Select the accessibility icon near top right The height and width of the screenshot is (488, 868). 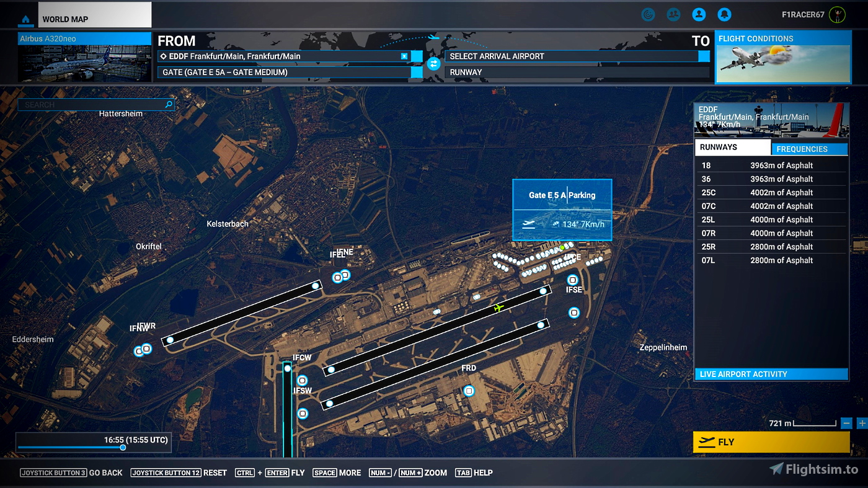coord(648,14)
